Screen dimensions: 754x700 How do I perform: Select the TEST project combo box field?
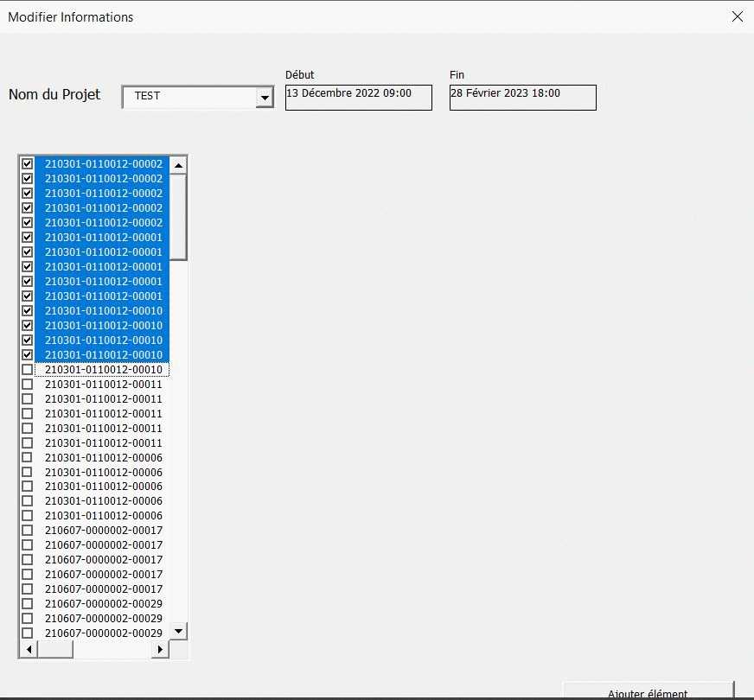[x=198, y=97]
